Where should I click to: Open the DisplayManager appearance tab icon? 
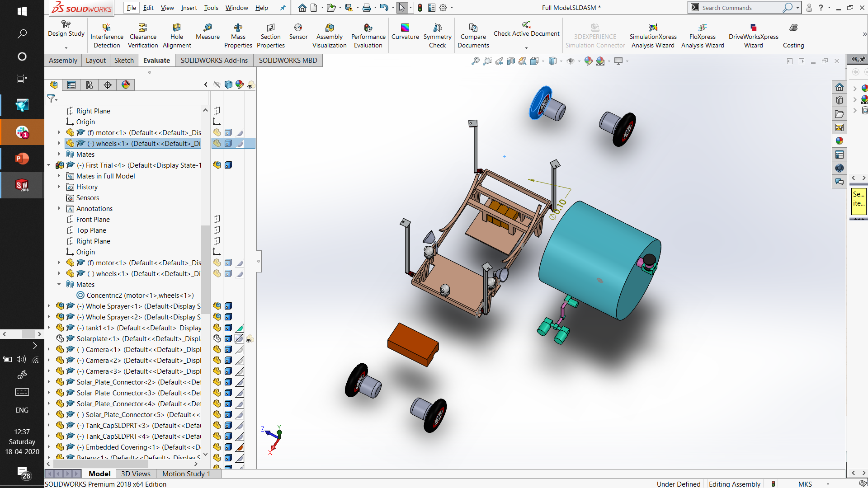point(126,85)
